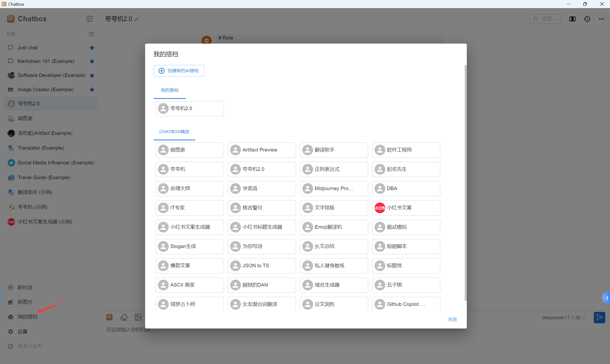
Task: Click the dialog's vertical scrollbar
Action: (x=465, y=183)
